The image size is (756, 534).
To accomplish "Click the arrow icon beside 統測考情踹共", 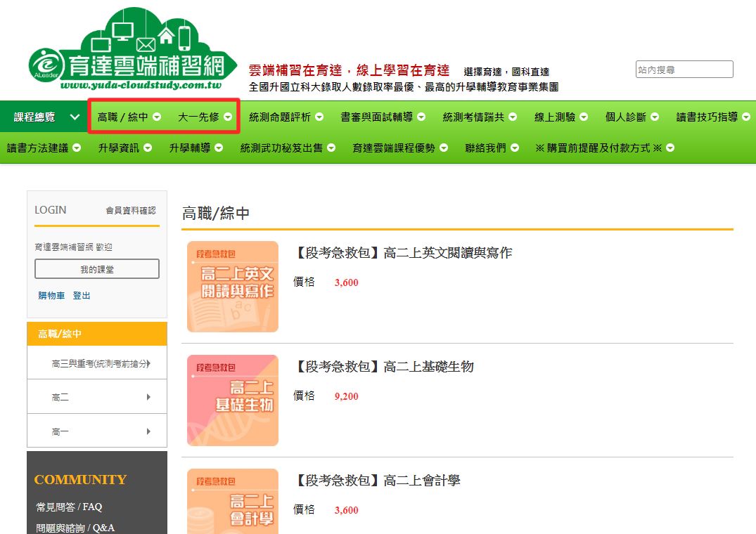I will [x=513, y=117].
